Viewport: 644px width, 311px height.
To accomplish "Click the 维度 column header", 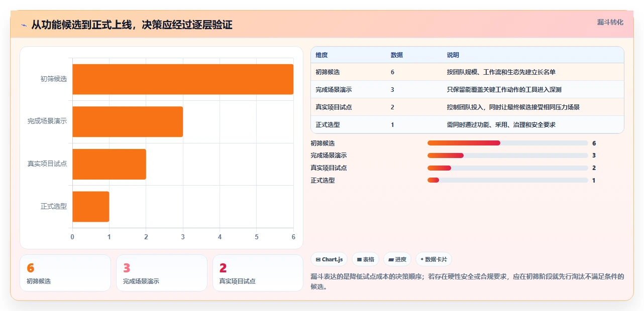I will 321,55.
